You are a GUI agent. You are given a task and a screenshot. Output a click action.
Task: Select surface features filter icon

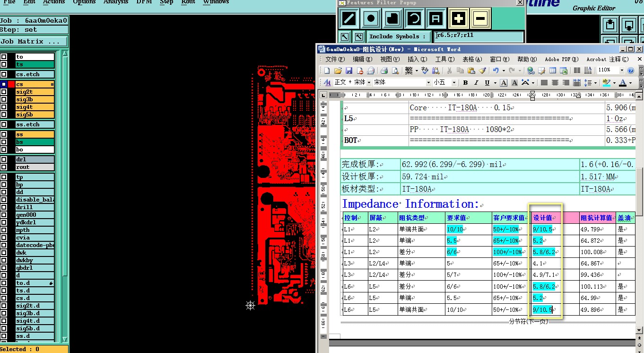point(392,19)
